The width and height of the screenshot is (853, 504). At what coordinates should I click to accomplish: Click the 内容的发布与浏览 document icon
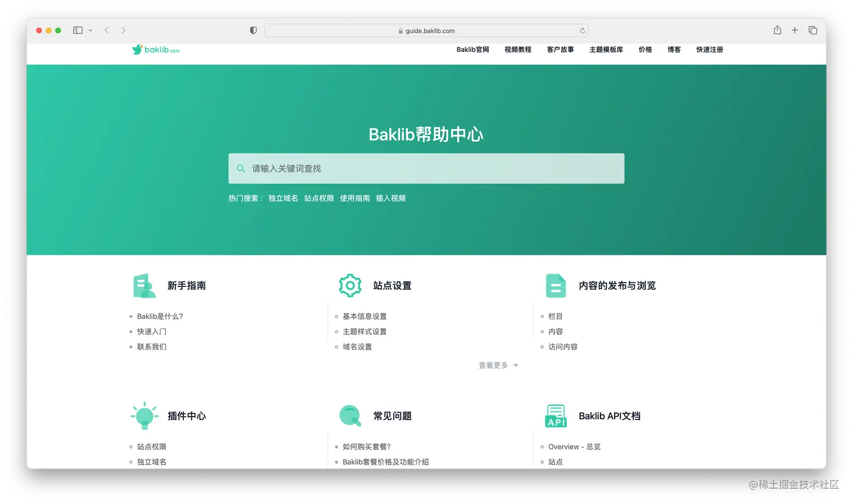coord(556,286)
